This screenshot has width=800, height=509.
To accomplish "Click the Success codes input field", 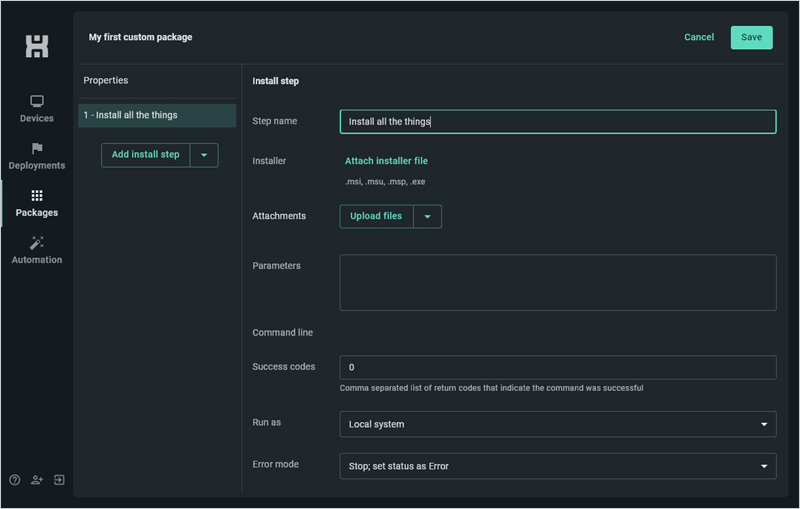I will point(558,367).
